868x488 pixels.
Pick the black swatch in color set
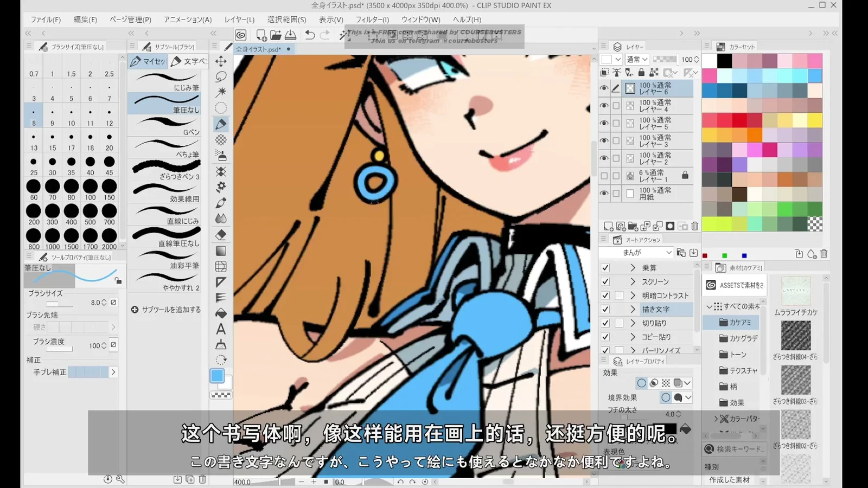(x=724, y=61)
